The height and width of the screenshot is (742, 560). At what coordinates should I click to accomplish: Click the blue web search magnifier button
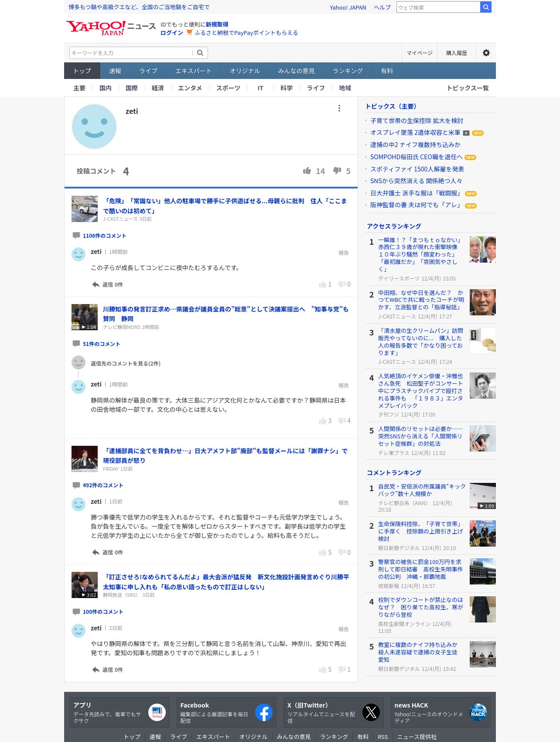[485, 7]
